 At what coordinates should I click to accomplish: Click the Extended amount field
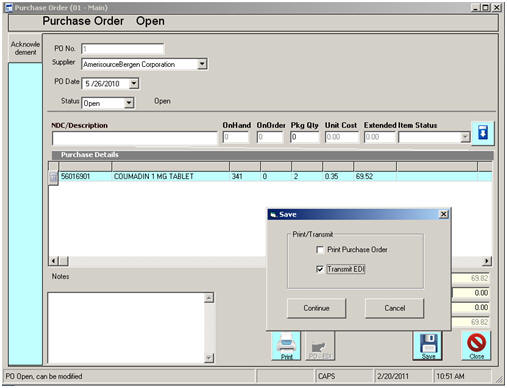click(x=379, y=137)
